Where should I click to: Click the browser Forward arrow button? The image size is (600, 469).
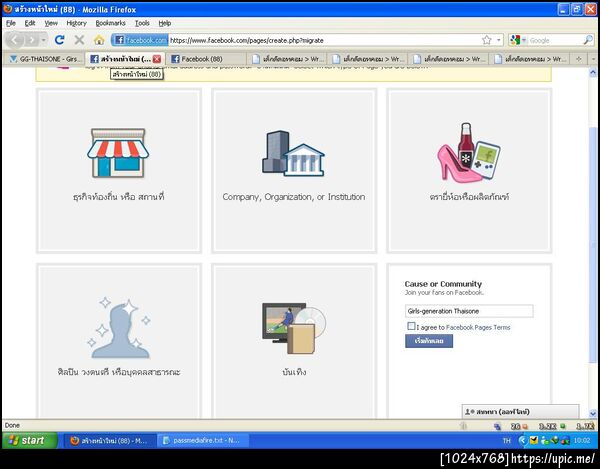tap(32, 40)
